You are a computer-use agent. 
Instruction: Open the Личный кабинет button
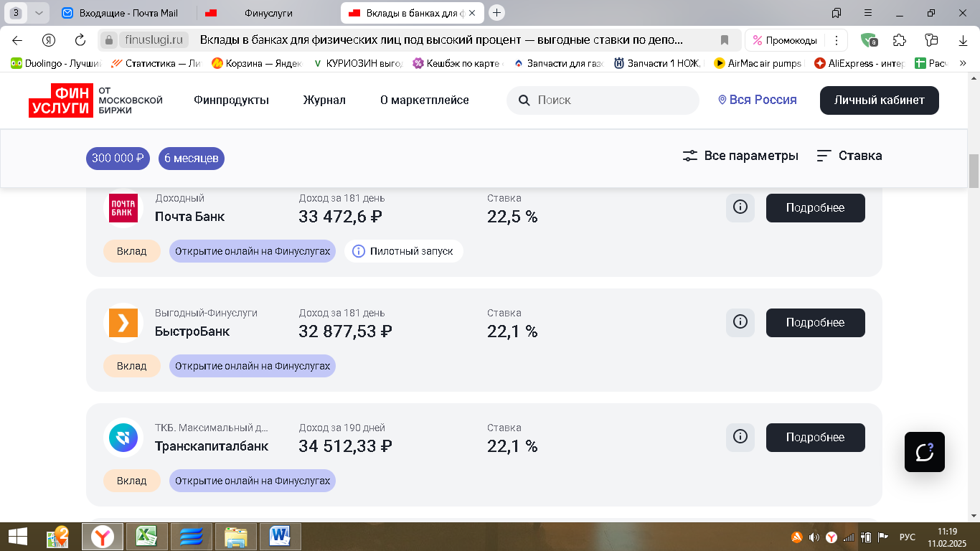(x=879, y=100)
